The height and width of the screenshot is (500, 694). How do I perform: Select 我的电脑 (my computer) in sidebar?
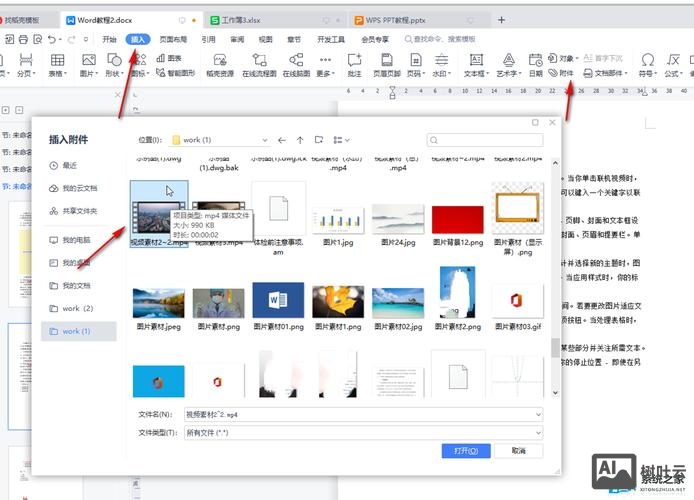76,240
